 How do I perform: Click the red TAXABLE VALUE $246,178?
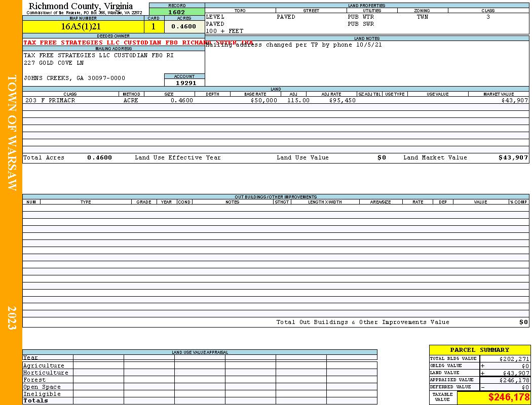[x=509, y=397]
